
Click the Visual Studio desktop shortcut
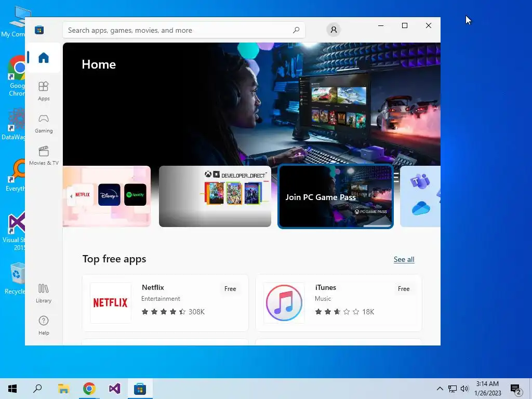(x=14, y=231)
